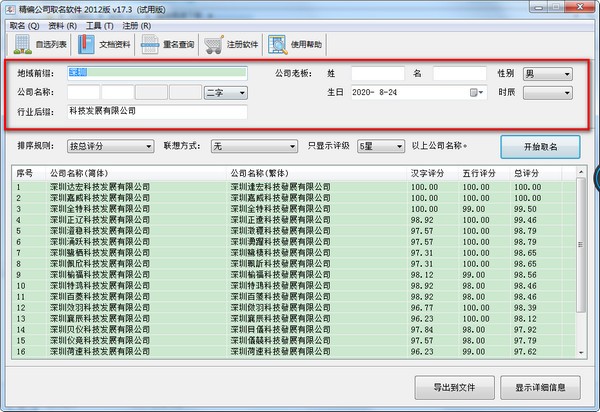The image size is (600, 412).
Task: Select row 16 simplified company name
Action: click(x=100, y=352)
